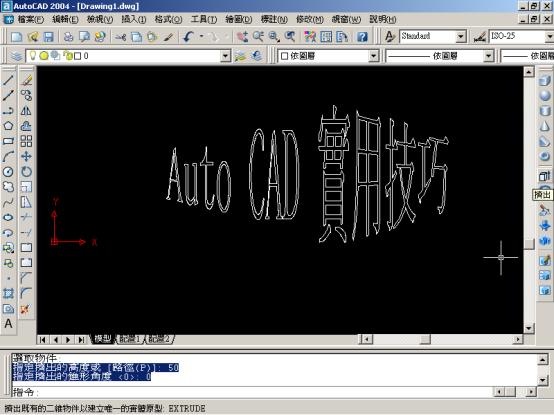Select the Construction Line tool
This screenshot has width=554, height=415.
(x=8, y=95)
